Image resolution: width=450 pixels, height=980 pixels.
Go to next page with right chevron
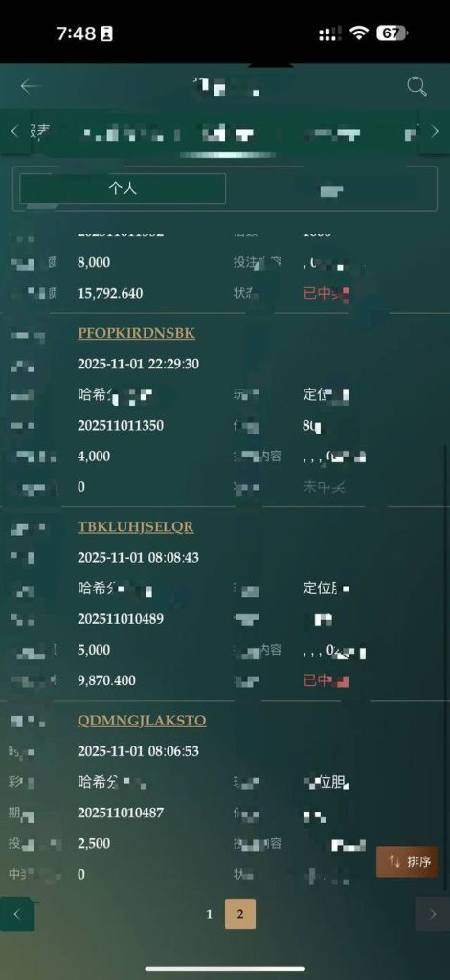point(433,914)
